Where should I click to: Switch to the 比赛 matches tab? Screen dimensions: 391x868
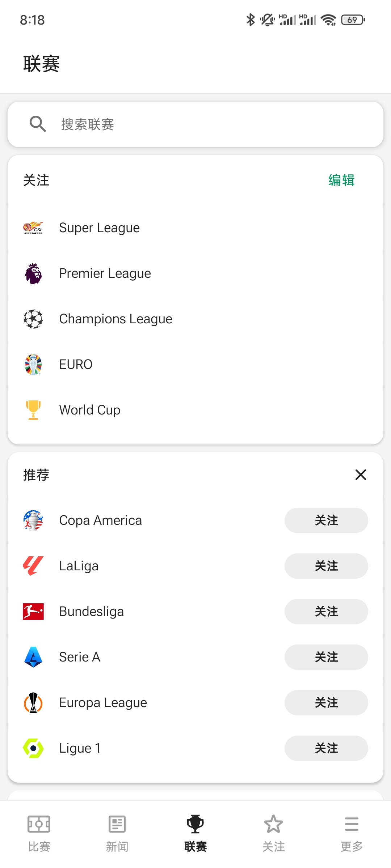[39, 832]
